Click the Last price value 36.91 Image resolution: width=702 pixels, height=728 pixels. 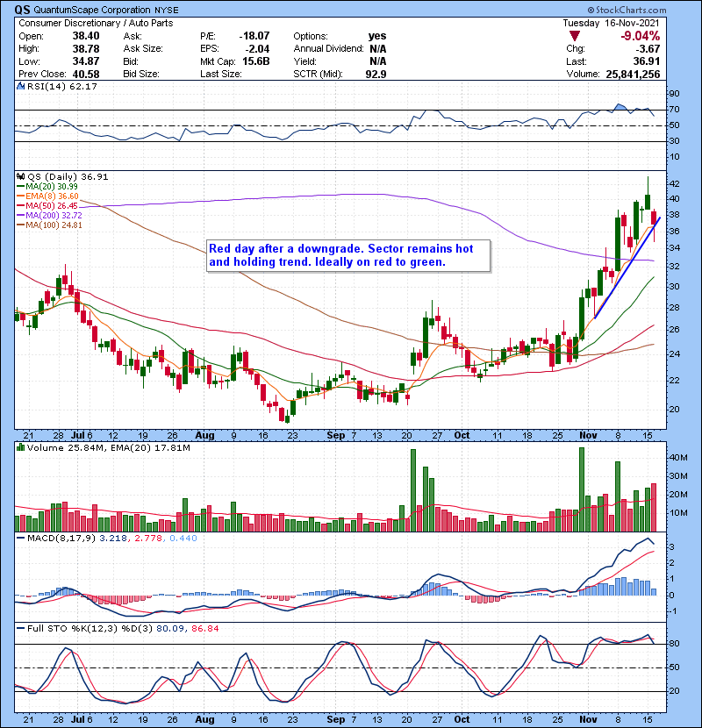pyautogui.click(x=646, y=61)
